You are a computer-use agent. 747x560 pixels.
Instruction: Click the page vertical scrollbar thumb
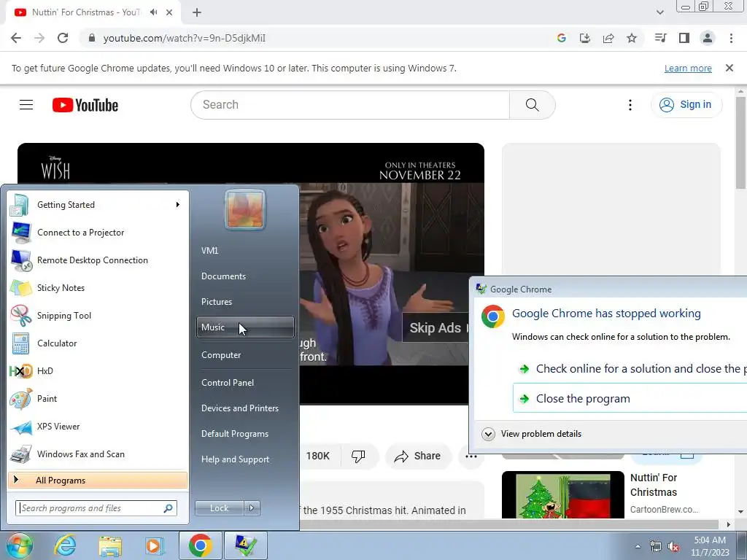(740, 142)
